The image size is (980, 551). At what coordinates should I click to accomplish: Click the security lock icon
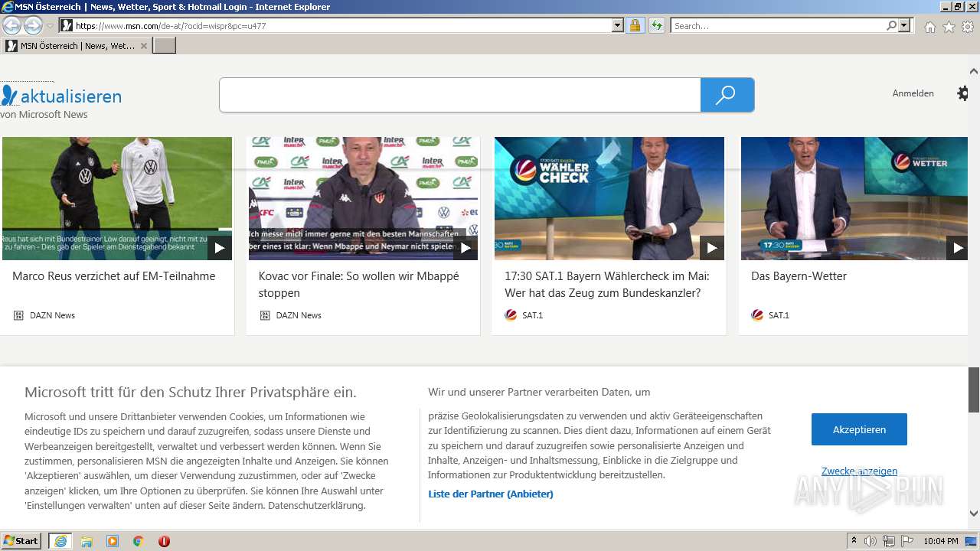(x=635, y=26)
